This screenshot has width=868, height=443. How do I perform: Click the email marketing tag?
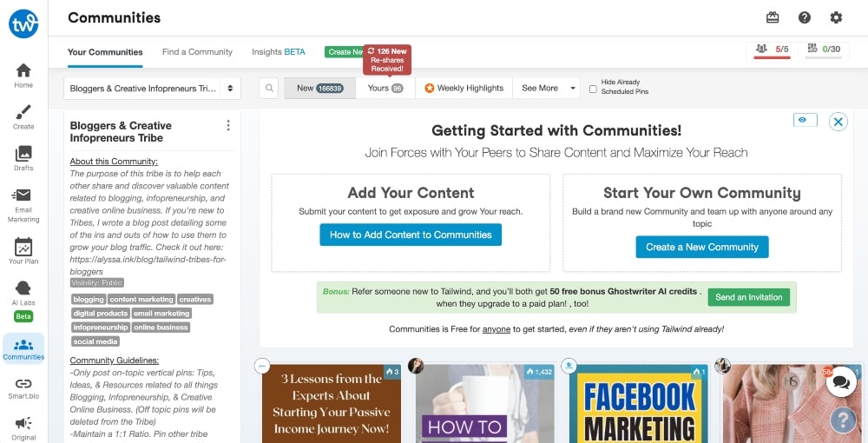[x=161, y=314]
